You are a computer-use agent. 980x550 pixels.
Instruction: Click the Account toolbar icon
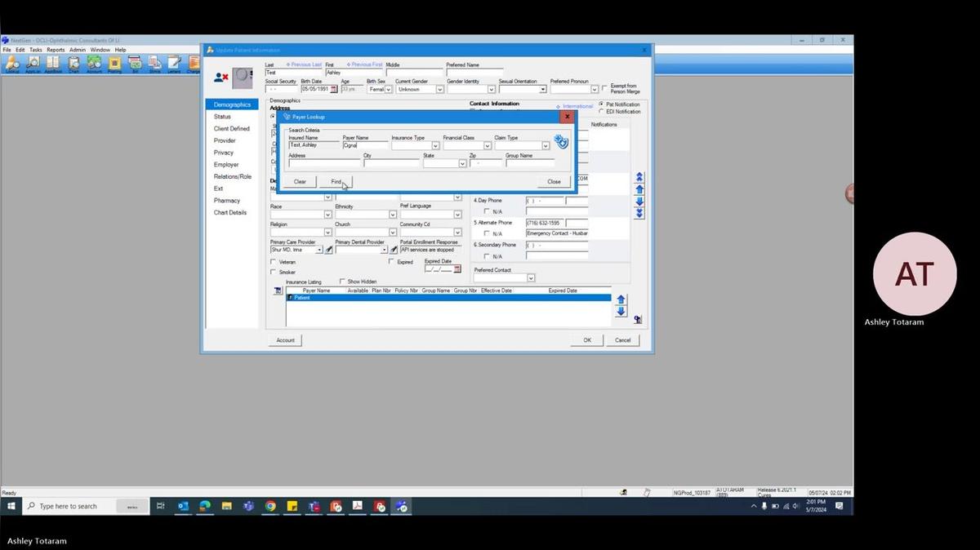click(x=92, y=63)
